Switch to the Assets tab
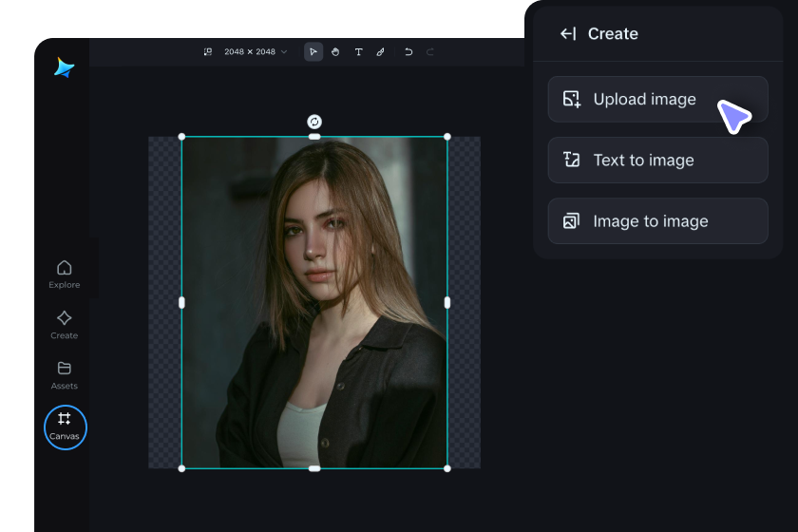 (64, 374)
